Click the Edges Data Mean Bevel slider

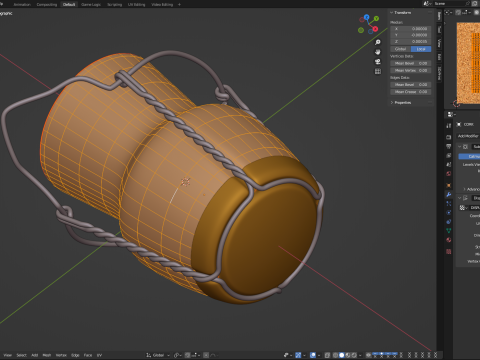411,85
